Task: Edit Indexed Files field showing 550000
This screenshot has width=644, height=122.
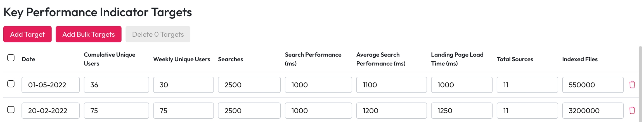Action: pos(593,85)
